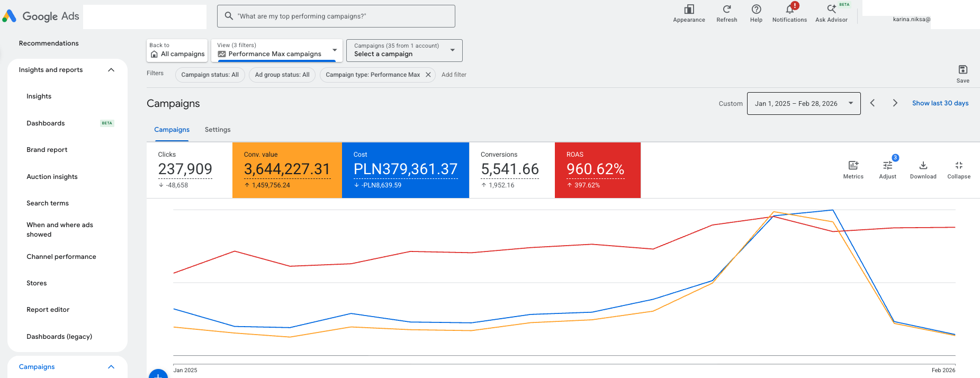Open Auction insights in sidebar
980x378 pixels.
point(52,177)
